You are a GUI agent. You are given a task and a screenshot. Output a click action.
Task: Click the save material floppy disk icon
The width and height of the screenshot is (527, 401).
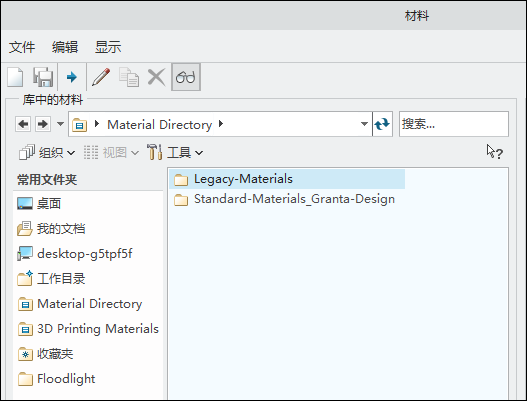43,77
